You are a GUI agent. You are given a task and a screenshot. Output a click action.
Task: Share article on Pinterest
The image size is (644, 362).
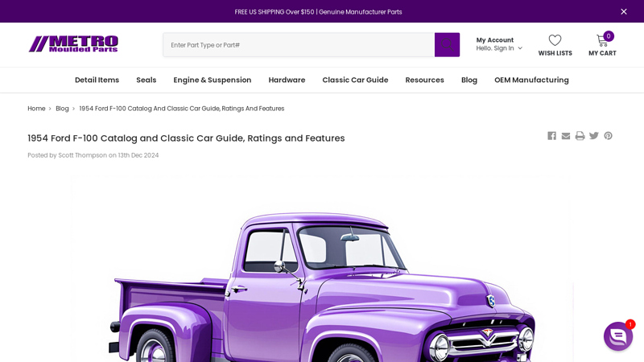[x=608, y=136]
